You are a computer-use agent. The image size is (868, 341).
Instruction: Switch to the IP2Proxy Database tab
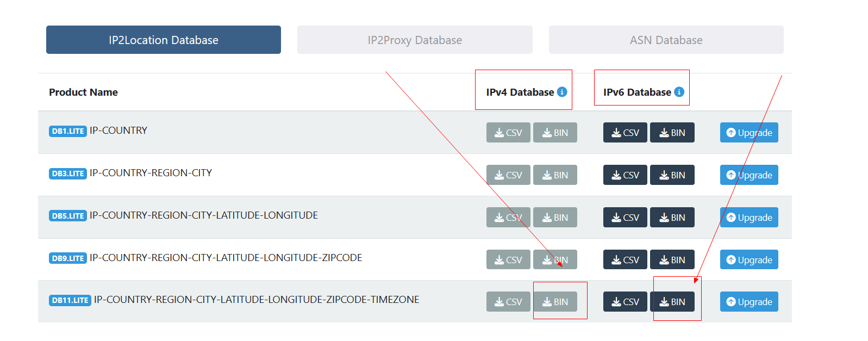pyautogui.click(x=415, y=40)
